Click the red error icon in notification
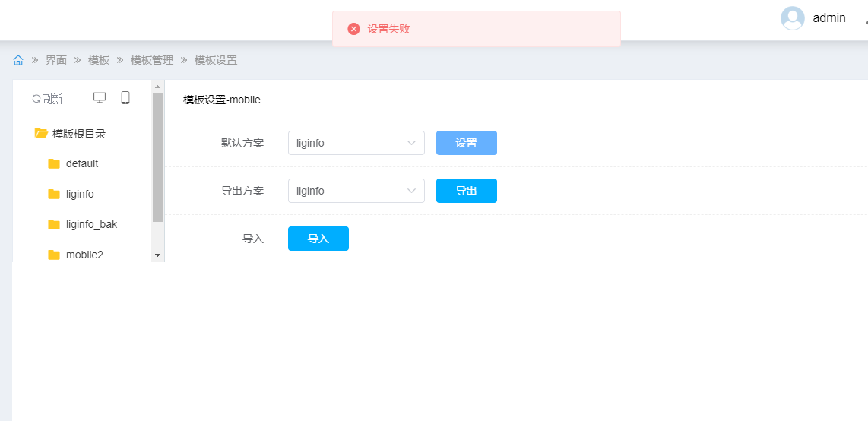 353,29
